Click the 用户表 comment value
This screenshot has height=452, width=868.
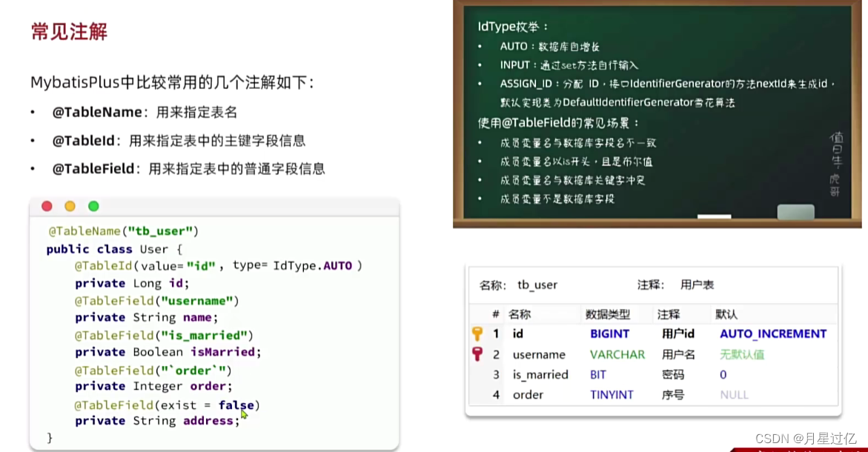click(x=697, y=285)
